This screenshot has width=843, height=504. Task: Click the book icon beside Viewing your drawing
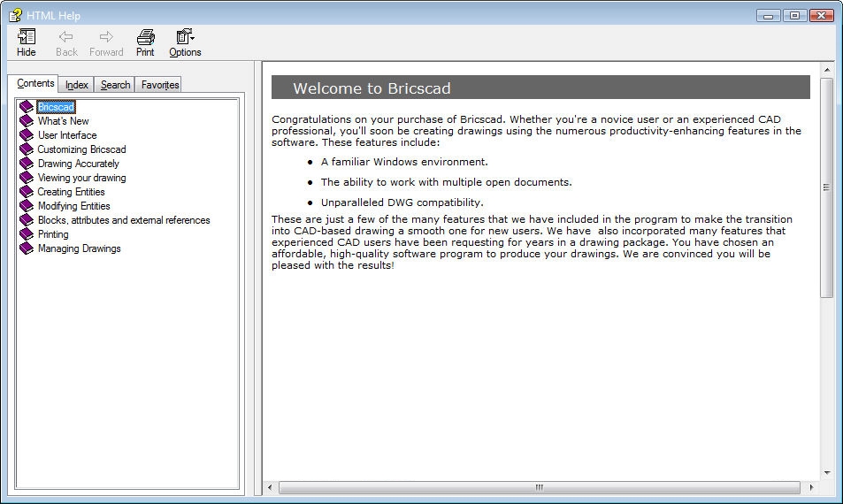pyautogui.click(x=27, y=178)
